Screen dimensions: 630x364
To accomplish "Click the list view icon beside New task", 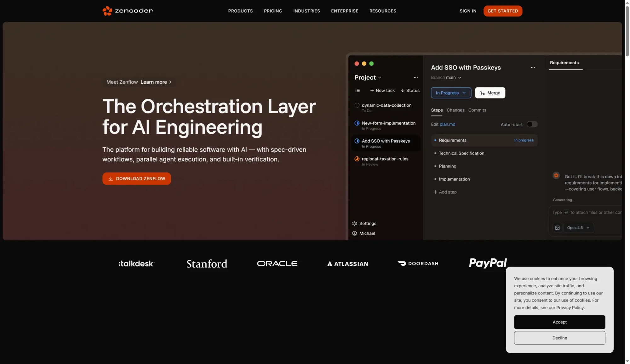I will tap(358, 91).
